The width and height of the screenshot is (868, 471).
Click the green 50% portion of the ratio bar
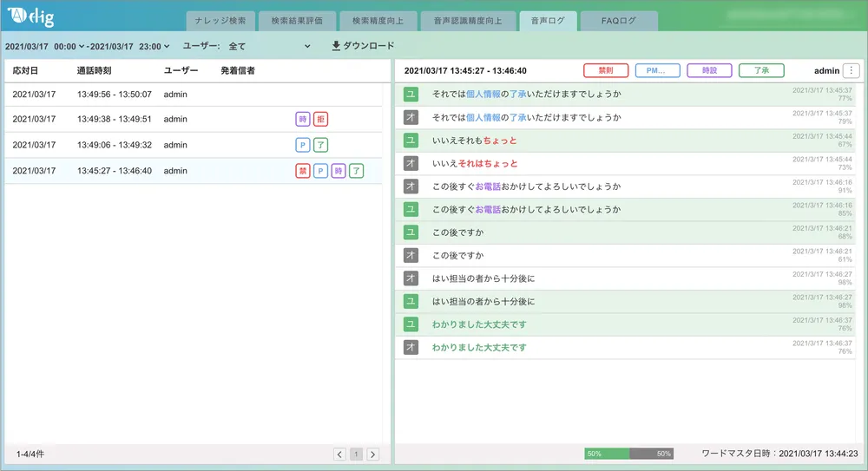pos(607,454)
